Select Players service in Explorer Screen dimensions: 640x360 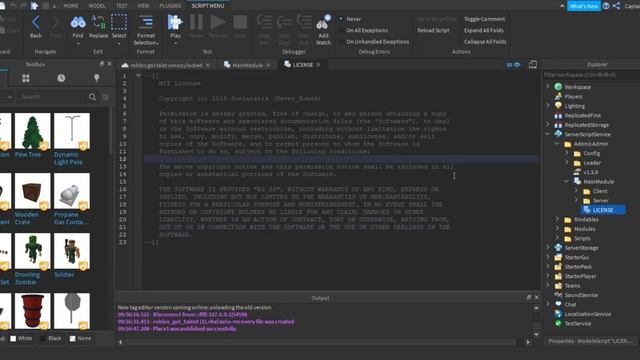coord(573,96)
